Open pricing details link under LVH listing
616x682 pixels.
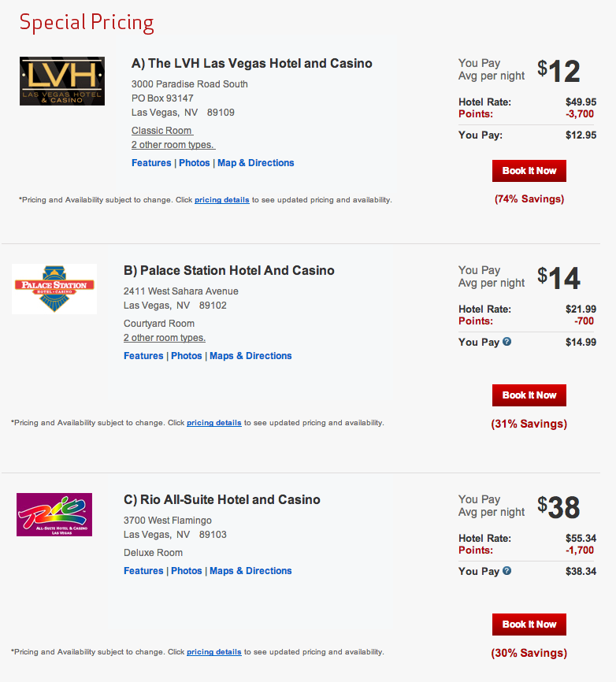coord(222,200)
